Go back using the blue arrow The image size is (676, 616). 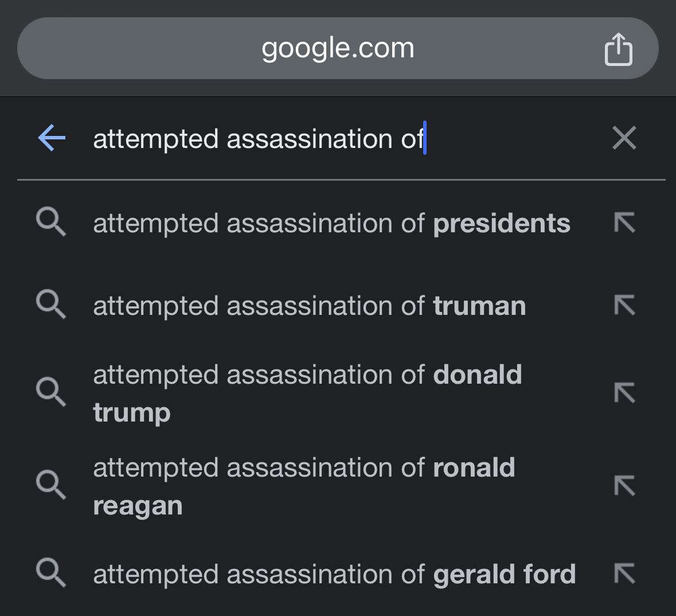click(52, 138)
